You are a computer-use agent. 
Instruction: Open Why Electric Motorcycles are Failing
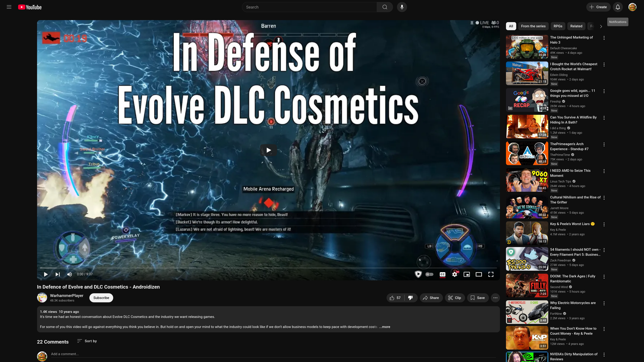pyautogui.click(x=573, y=305)
